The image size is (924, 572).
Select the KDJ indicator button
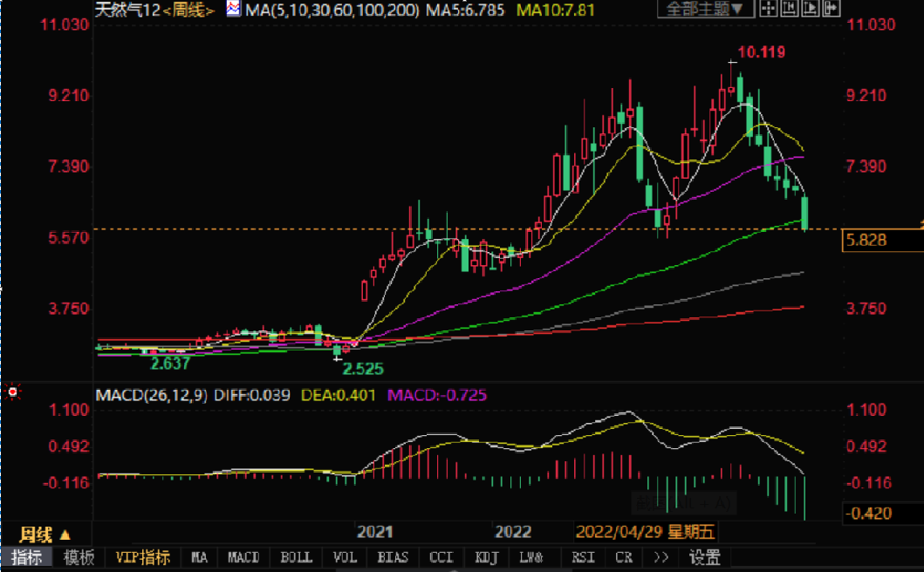[485, 557]
